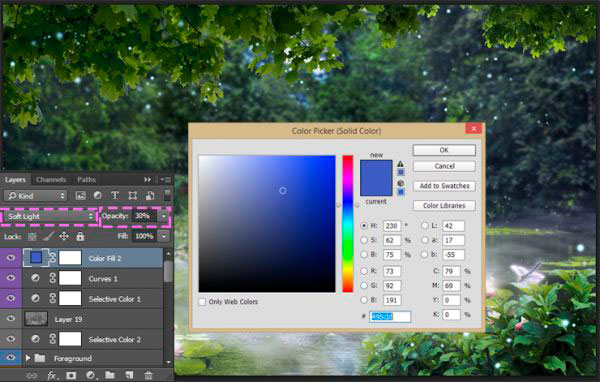
Task: Open Color Libraries
Action: pyautogui.click(x=444, y=206)
